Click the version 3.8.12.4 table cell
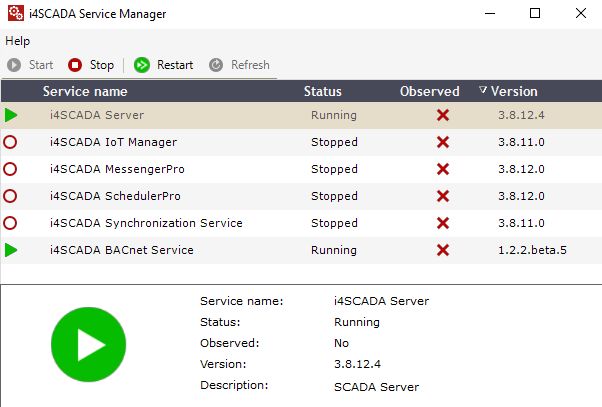The height and width of the screenshot is (407, 602). tap(521, 115)
